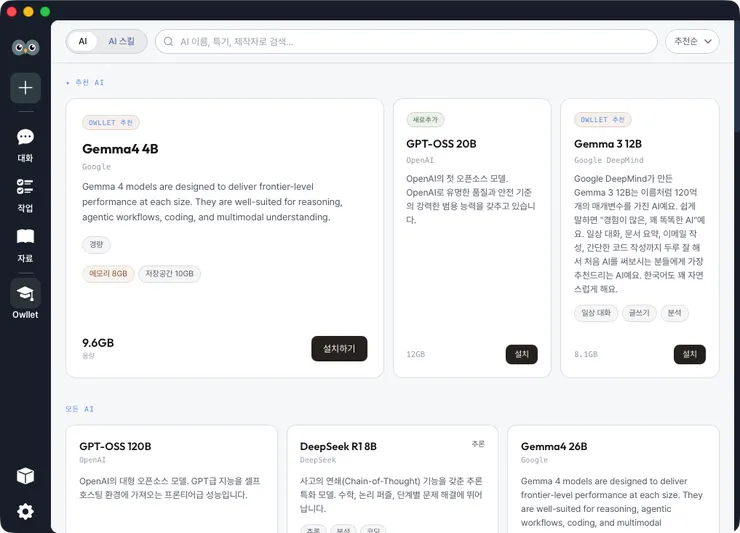Click the plus new item button
The width and height of the screenshot is (740, 533).
[25, 88]
